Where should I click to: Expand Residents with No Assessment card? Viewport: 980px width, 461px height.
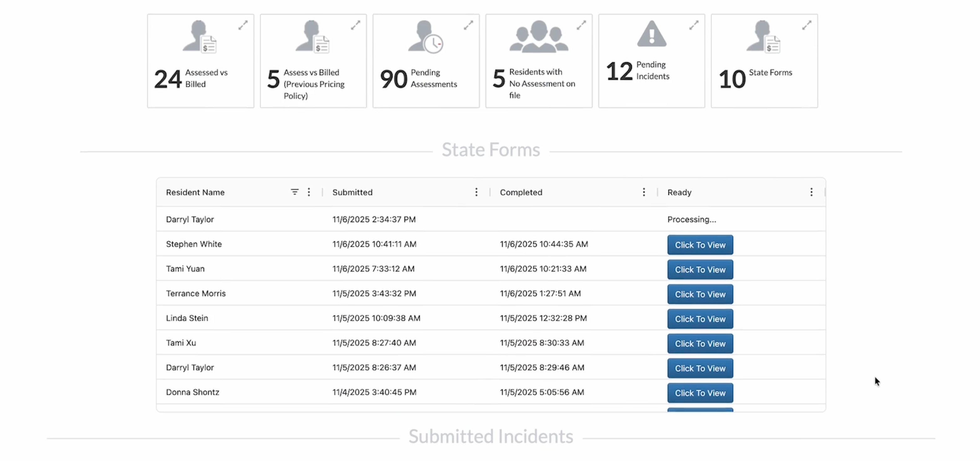coord(581,25)
